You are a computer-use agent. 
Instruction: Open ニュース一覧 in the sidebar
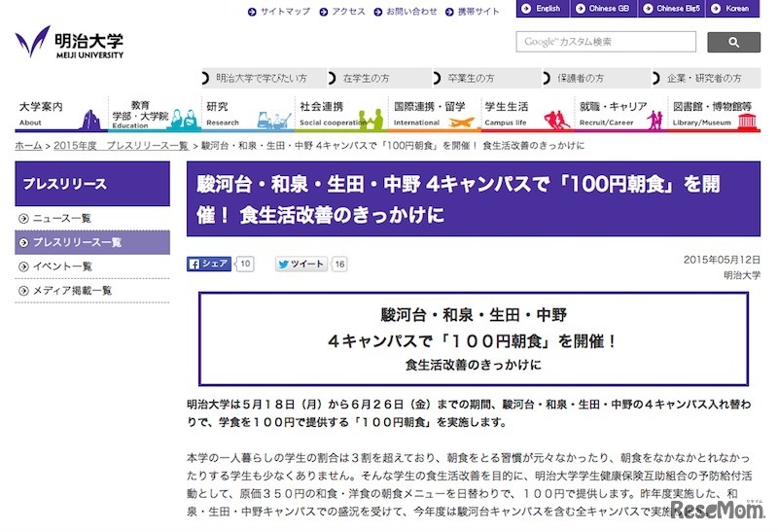pyautogui.click(x=92, y=219)
